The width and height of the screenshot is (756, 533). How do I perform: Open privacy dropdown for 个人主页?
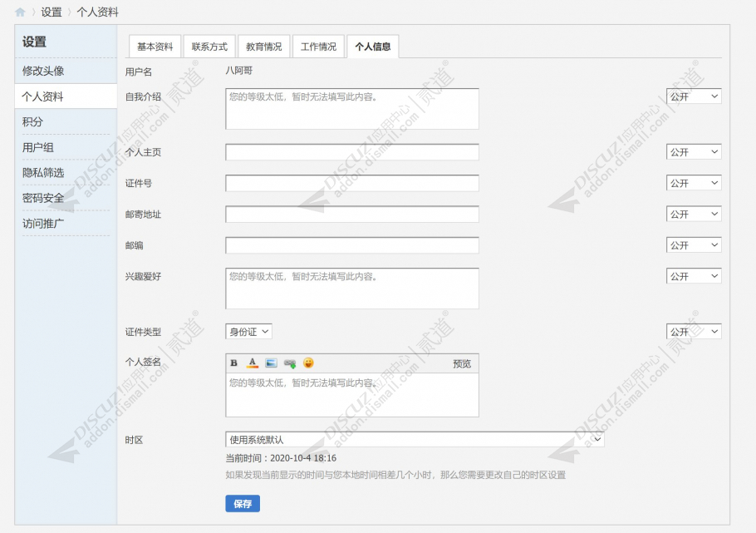[x=694, y=152]
